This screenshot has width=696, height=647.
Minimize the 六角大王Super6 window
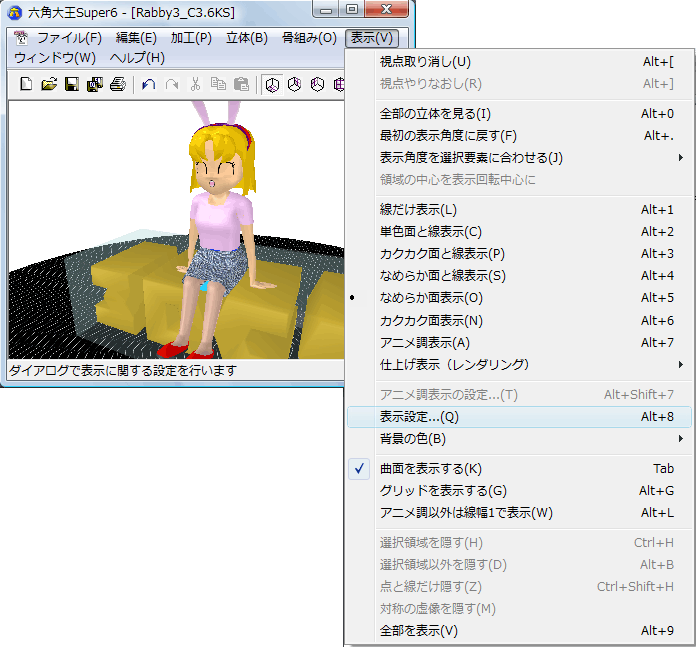pos(326,10)
